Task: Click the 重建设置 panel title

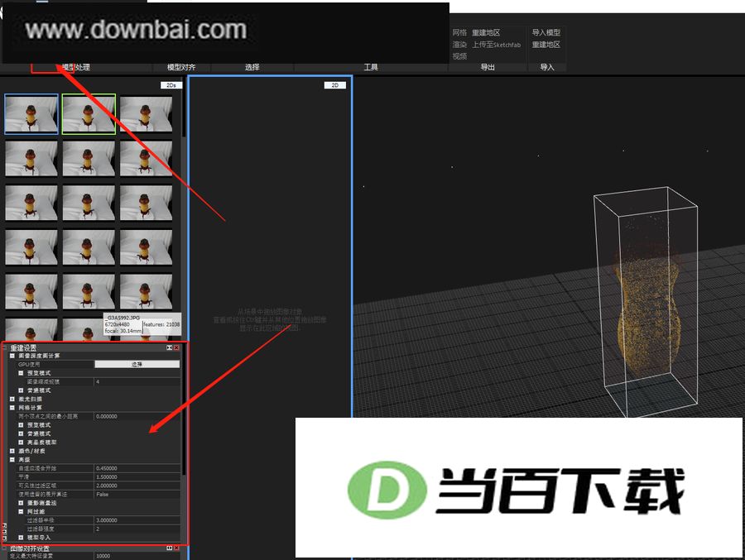Action: click(x=23, y=347)
